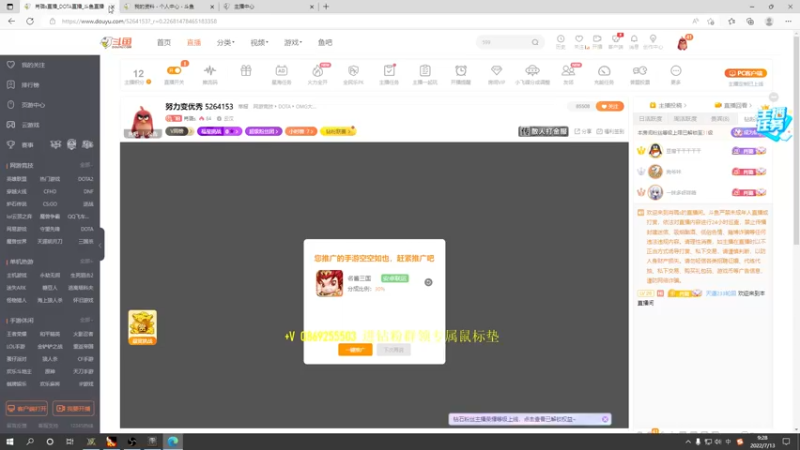Switch to the 日活跃度 tab
Screen dimensions: 800x450
pyautogui.click(x=651, y=118)
